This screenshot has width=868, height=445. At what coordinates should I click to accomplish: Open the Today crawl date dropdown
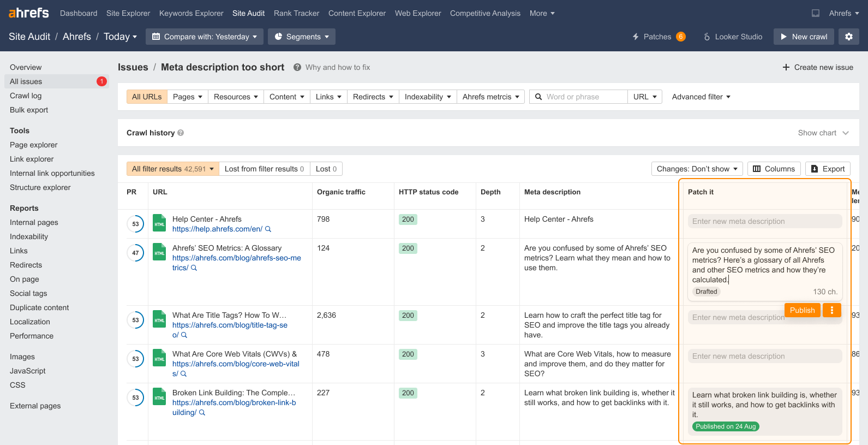(x=121, y=37)
